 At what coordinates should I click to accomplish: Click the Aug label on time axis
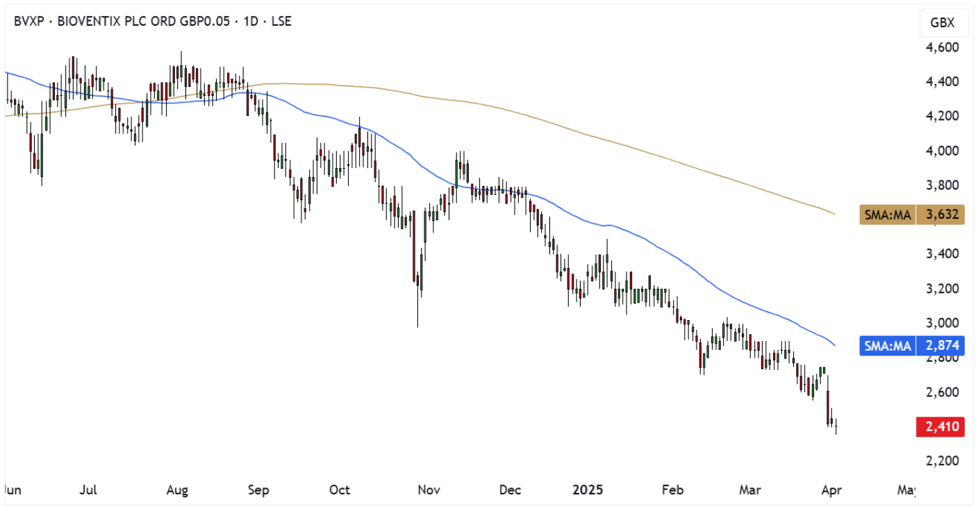pyautogui.click(x=178, y=490)
